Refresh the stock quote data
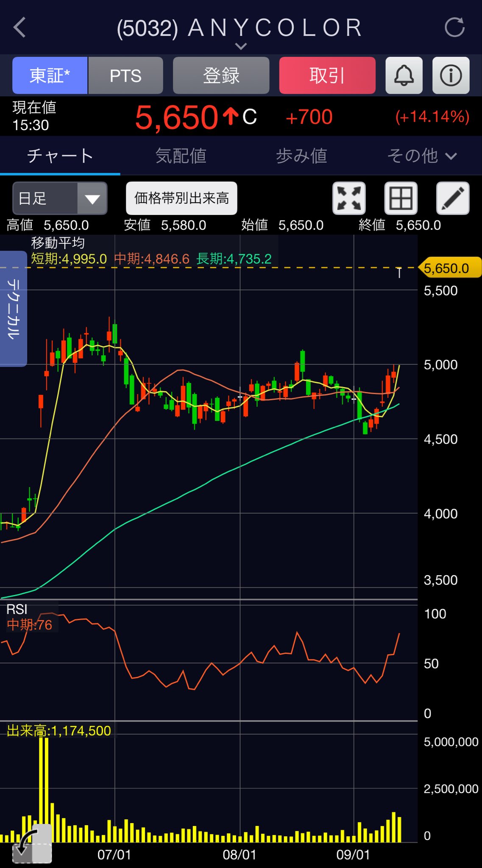 (x=455, y=28)
